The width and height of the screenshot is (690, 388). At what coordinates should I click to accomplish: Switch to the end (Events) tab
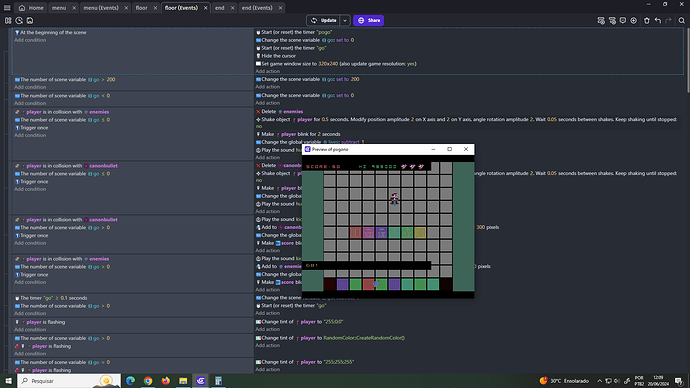pos(257,7)
